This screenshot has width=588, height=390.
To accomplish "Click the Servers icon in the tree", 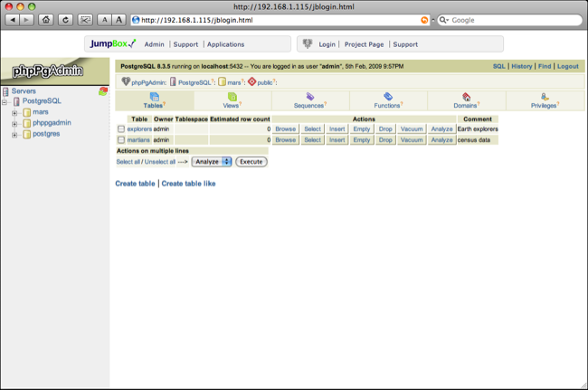I will click(x=5, y=91).
